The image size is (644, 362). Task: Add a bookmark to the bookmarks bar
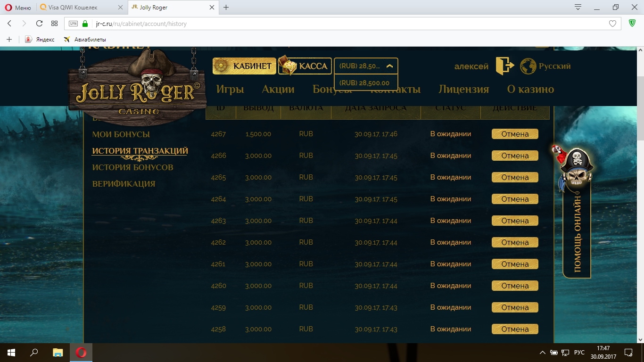9,39
